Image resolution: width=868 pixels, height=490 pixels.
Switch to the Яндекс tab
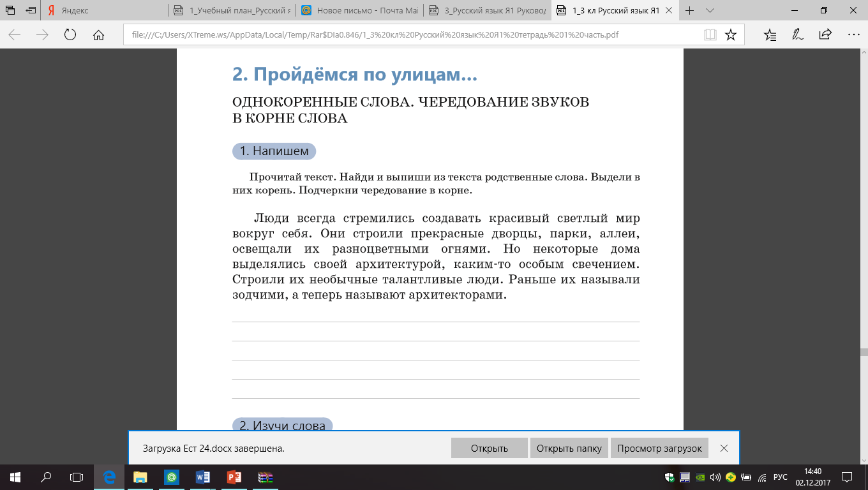coord(105,11)
